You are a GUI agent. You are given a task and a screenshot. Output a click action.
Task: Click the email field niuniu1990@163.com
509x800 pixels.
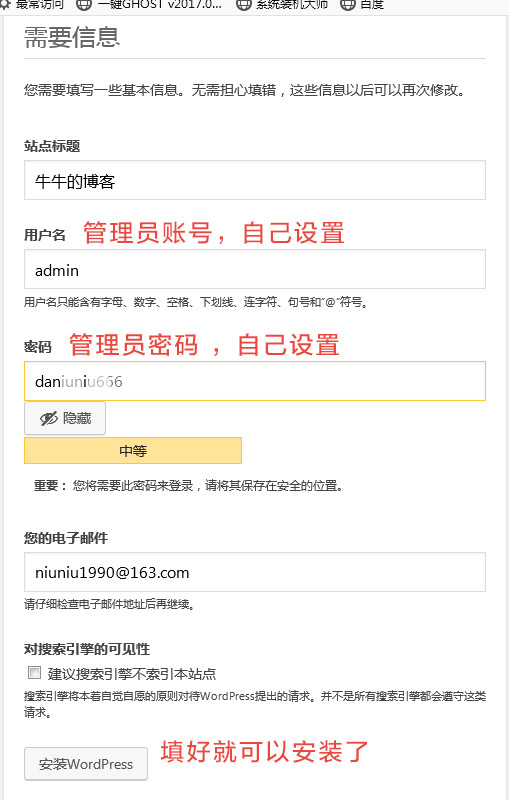click(x=254, y=572)
